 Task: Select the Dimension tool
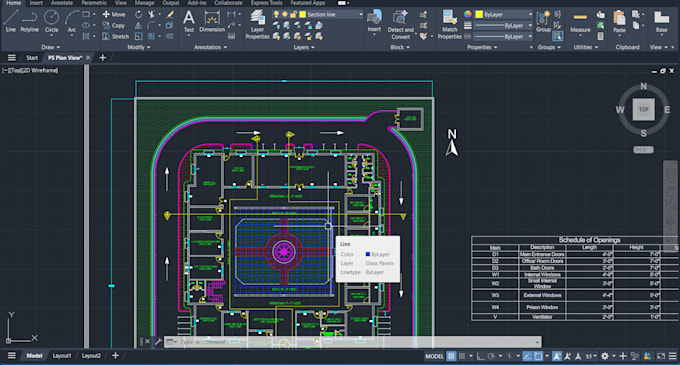pos(212,21)
